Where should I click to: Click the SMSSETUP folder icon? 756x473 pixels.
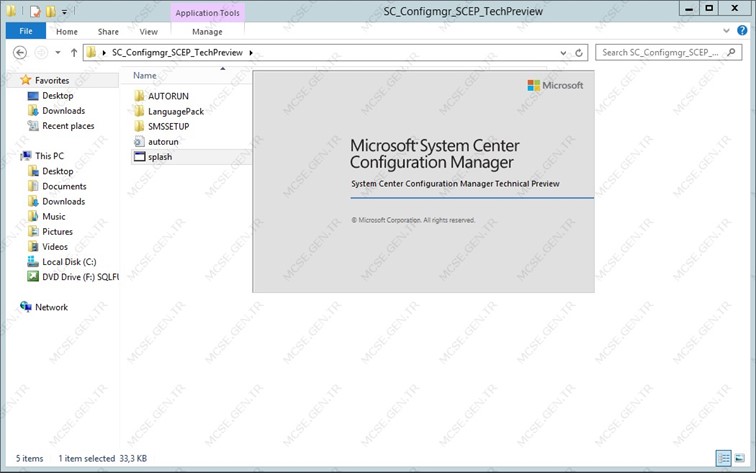pyautogui.click(x=139, y=126)
